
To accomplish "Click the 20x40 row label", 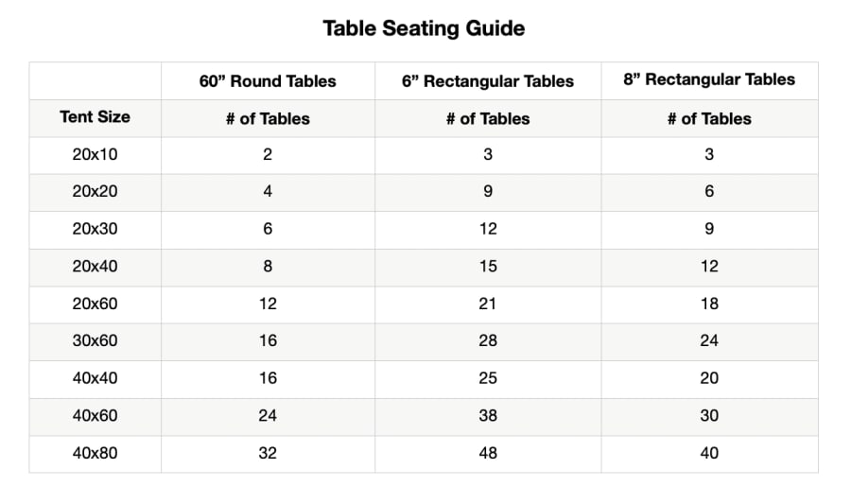I will (x=95, y=266).
